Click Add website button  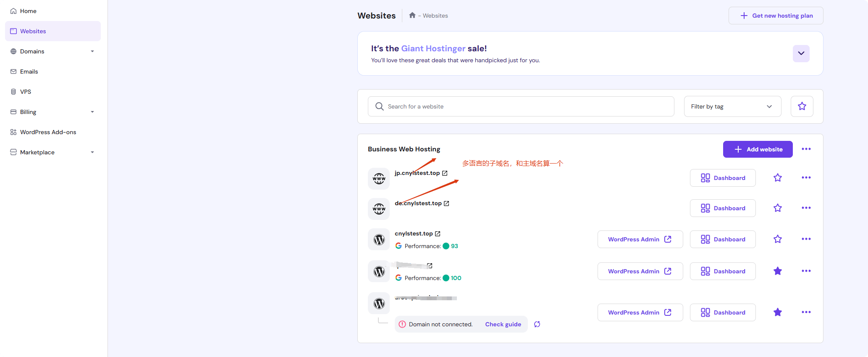758,149
